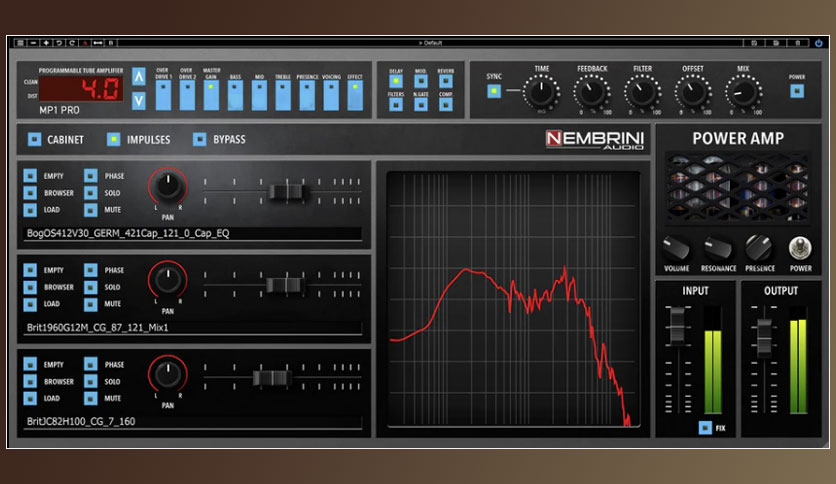
Task: Mute the Brit1960G12M impulse slot
Action: coord(91,304)
